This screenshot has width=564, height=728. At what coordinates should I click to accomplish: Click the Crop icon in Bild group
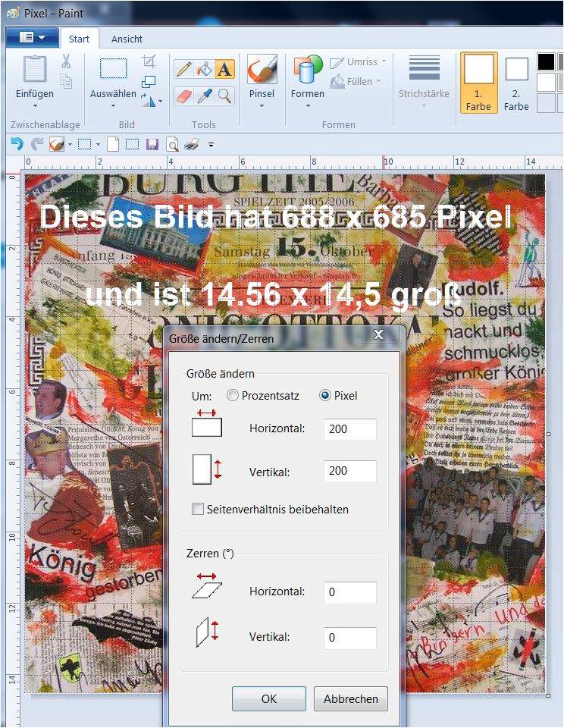[149, 61]
